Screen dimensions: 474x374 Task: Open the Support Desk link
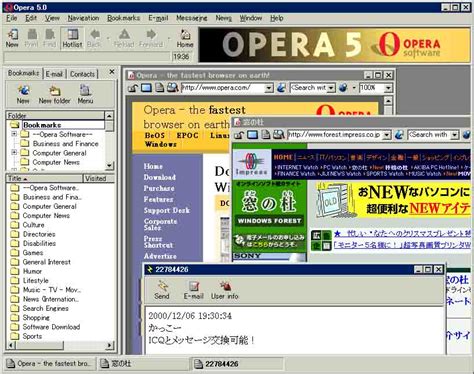point(167,210)
